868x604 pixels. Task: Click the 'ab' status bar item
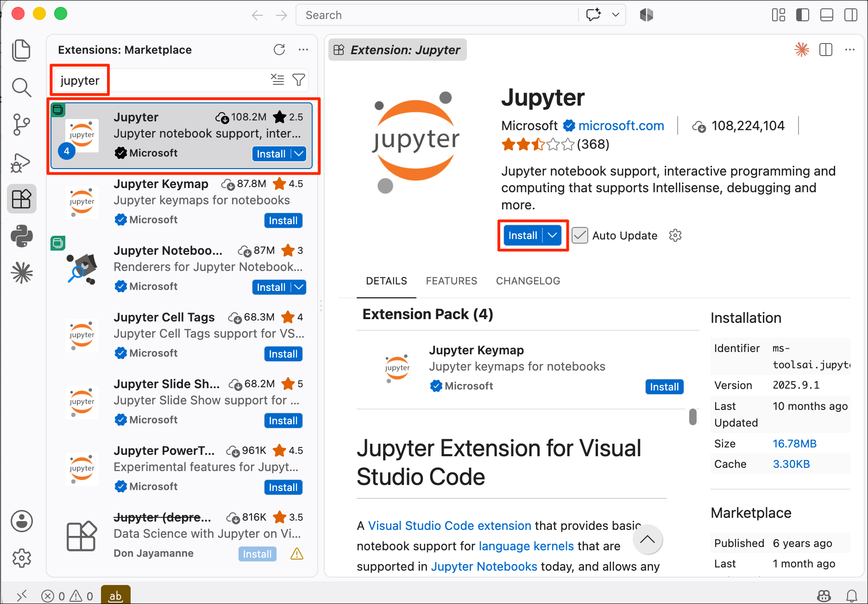tap(115, 595)
